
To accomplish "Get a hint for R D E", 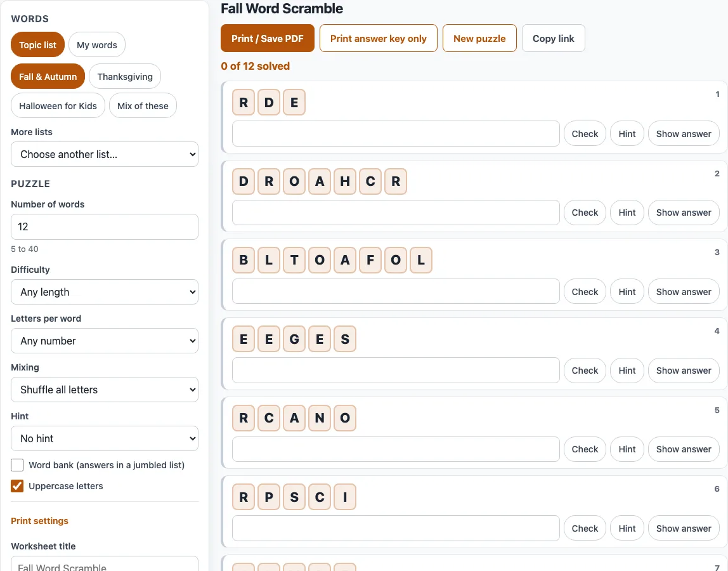I will (x=627, y=134).
